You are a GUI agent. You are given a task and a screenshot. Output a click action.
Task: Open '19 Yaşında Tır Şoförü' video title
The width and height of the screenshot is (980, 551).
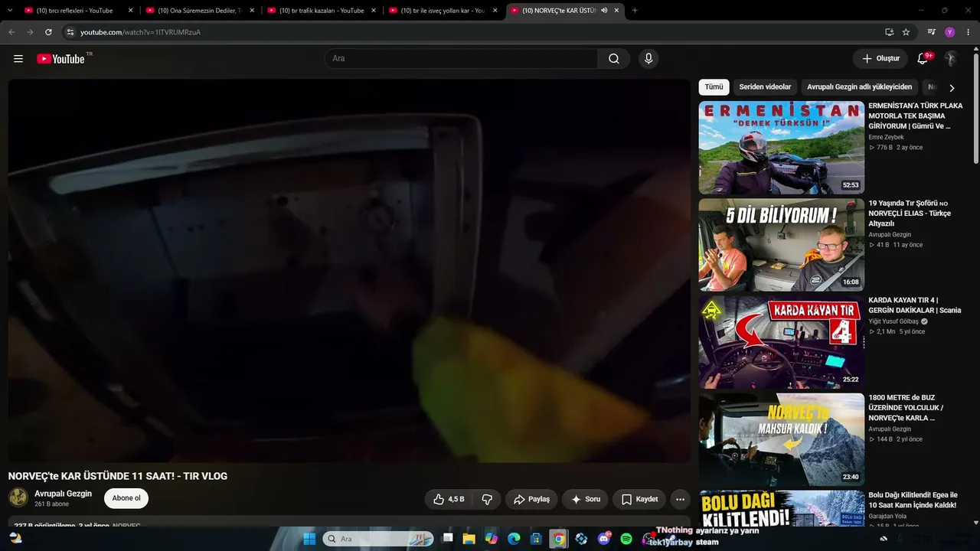pos(911,214)
